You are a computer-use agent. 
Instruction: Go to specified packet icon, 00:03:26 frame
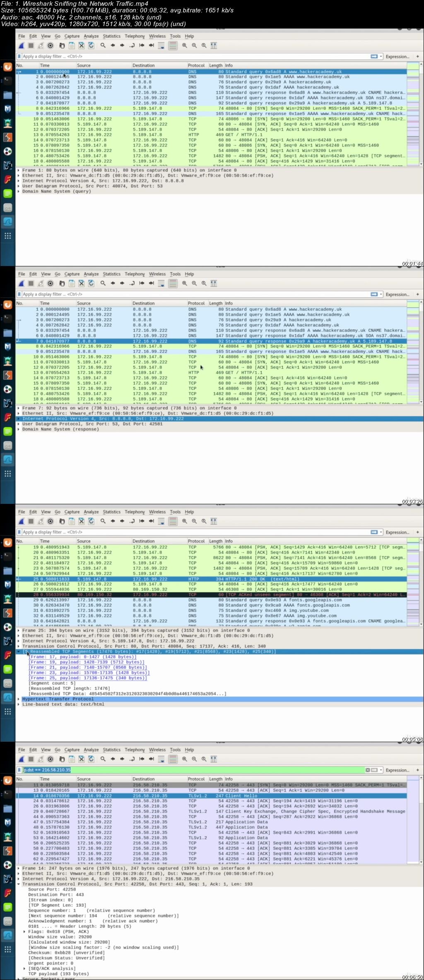[132, 283]
